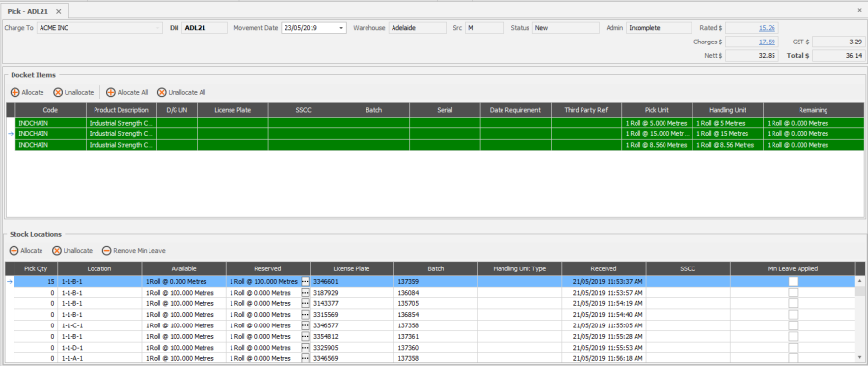Click the Handling Unit column header
Image resolution: width=868 pixels, height=366 pixels.
click(728, 110)
